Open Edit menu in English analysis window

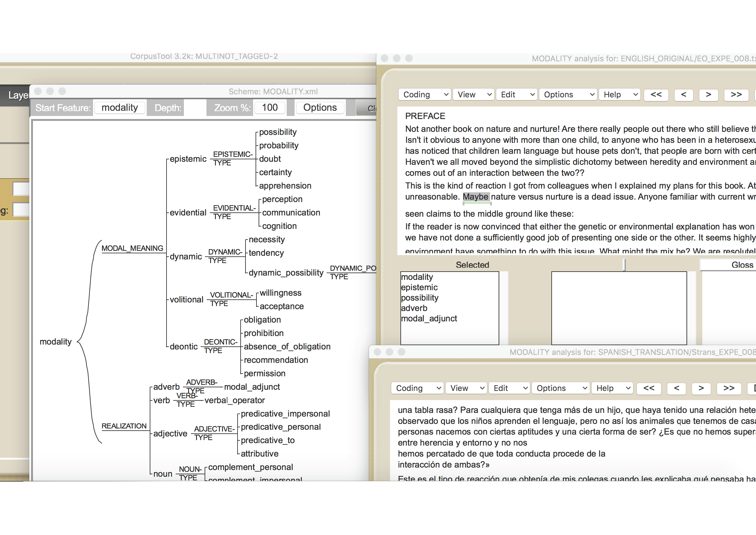tap(516, 95)
